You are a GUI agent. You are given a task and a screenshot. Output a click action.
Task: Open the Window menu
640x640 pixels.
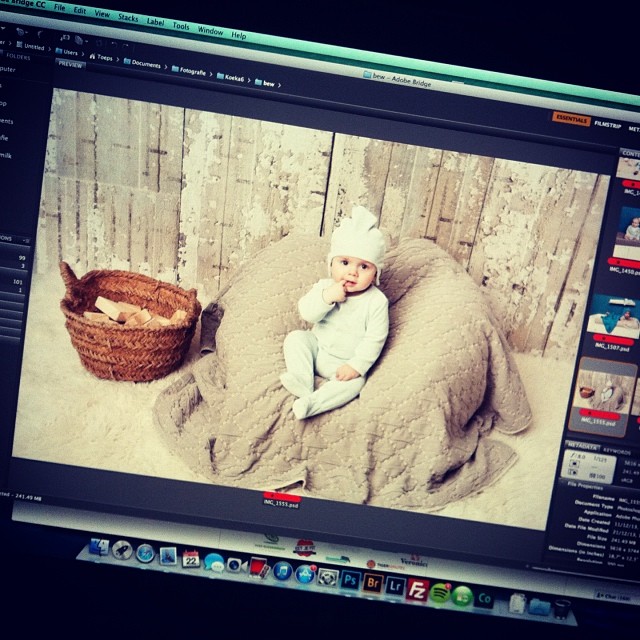pyautogui.click(x=210, y=31)
